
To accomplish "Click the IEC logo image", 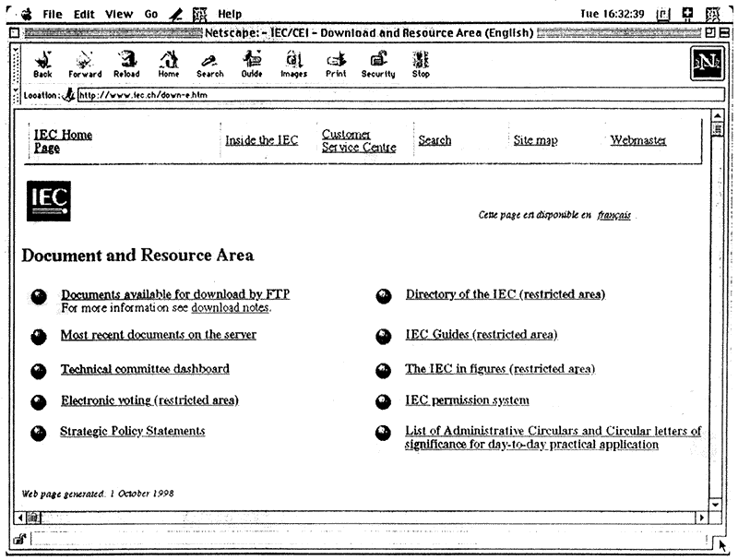I will click(49, 201).
